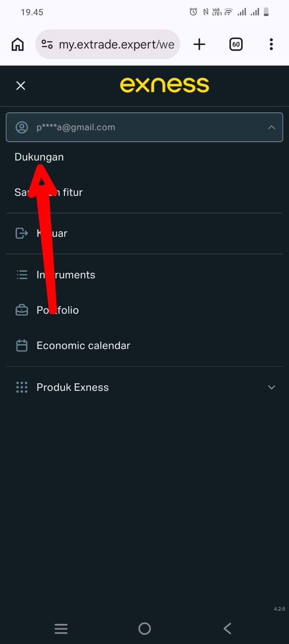This screenshot has height=644, width=289.
Task: Open Instruments list icon
Action: [22, 275]
